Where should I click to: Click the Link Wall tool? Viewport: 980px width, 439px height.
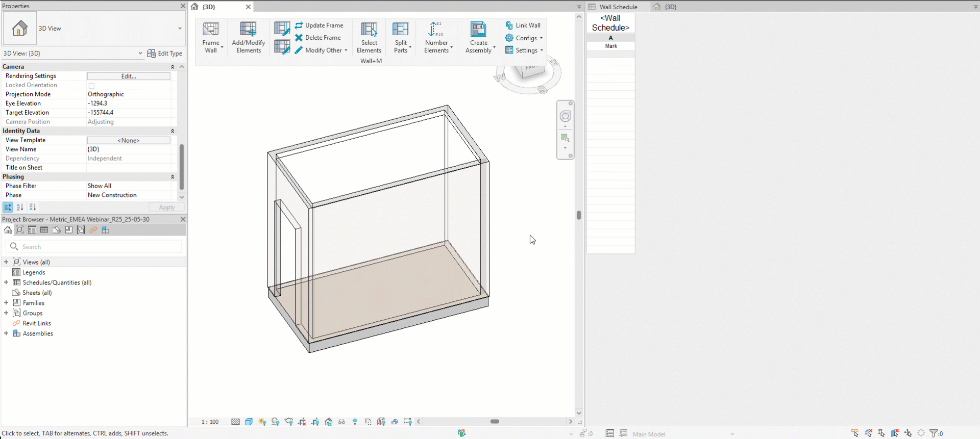(x=523, y=25)
